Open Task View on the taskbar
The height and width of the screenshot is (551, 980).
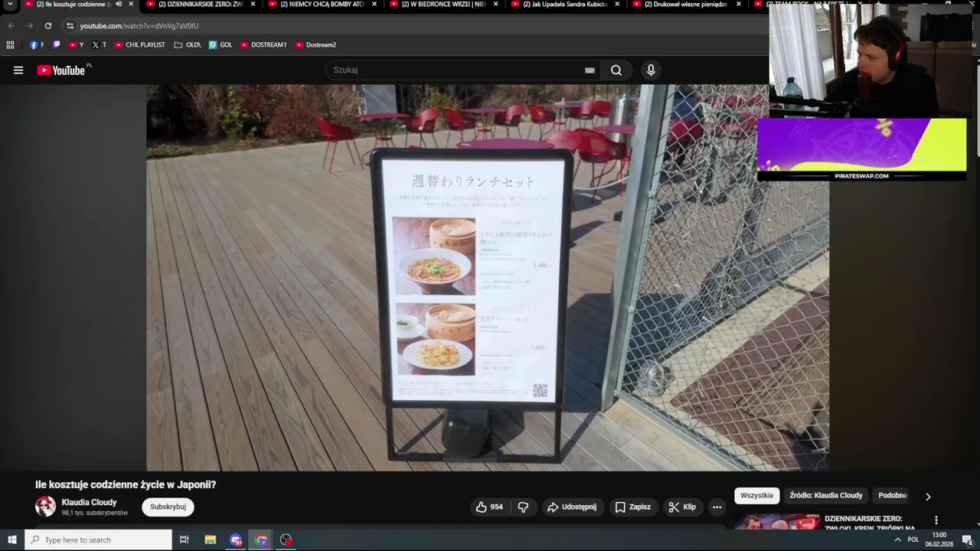(184, 540)
